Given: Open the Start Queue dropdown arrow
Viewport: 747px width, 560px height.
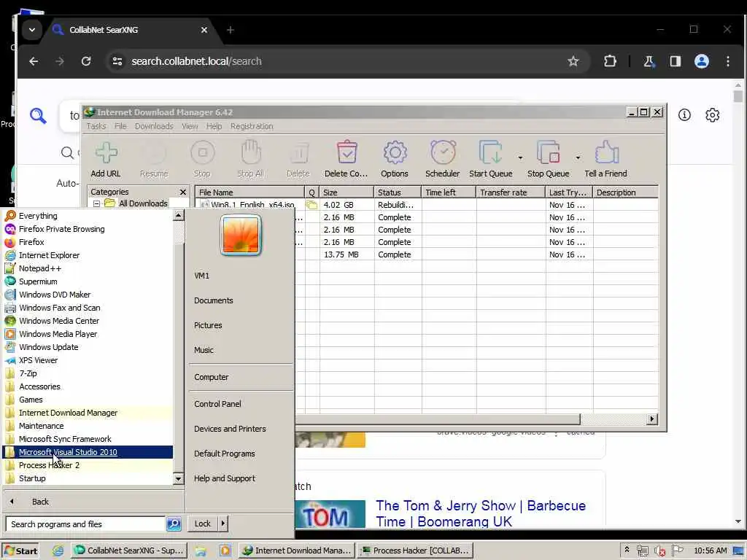Looking at the screenshot, I should (520, 157).
